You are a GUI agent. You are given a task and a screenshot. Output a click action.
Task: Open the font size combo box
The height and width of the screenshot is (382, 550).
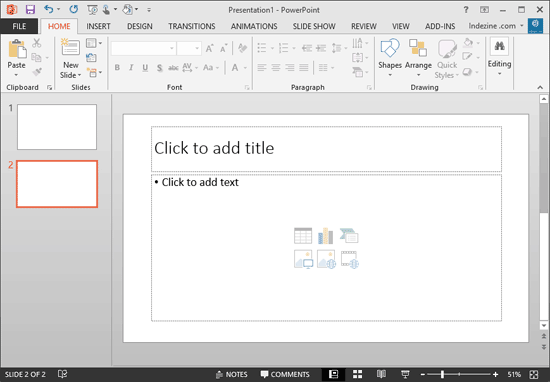(x=189, y=48)
